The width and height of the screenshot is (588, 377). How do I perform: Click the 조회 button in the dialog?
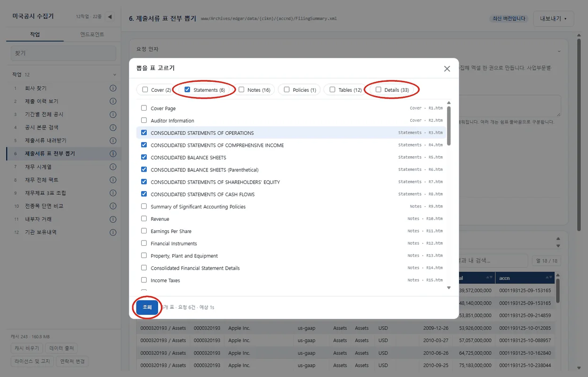pos(147,307)
